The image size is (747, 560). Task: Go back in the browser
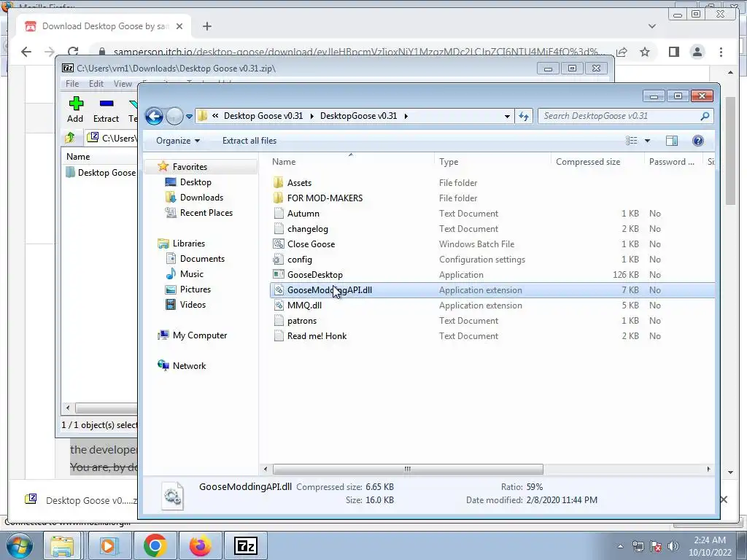pos(26,52)
